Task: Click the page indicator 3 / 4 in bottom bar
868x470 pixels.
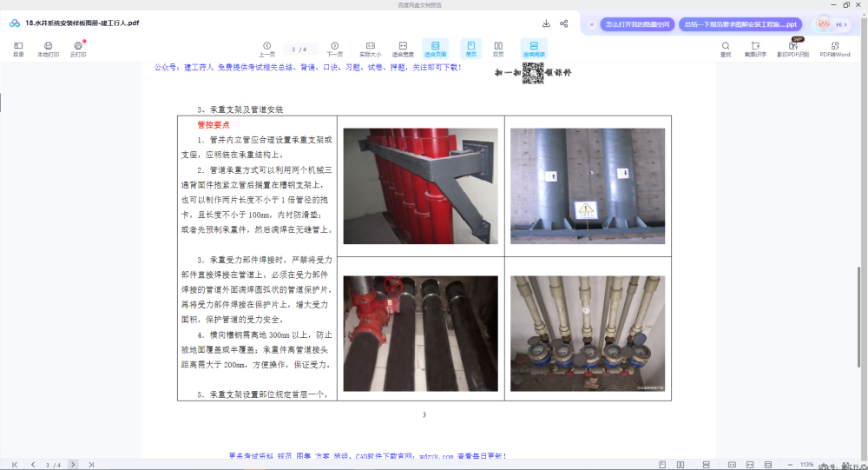Action: tap(53, 465)
